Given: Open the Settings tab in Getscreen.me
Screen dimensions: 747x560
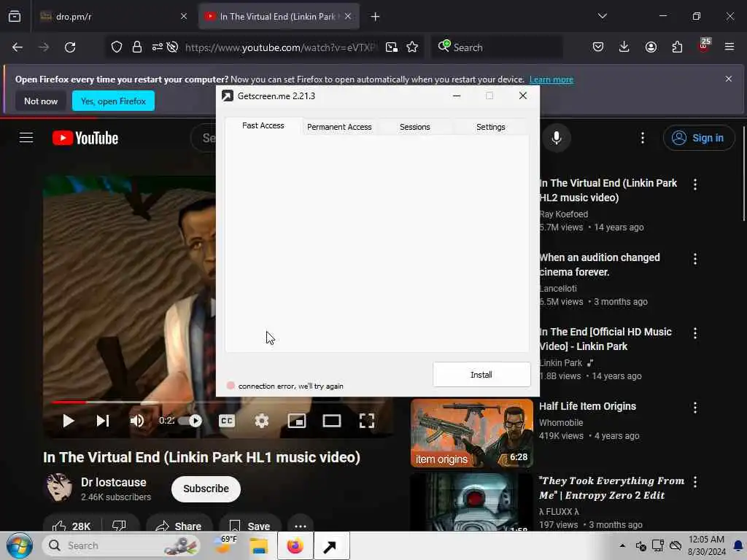Looking at the screenshot, I should point(490,127).
